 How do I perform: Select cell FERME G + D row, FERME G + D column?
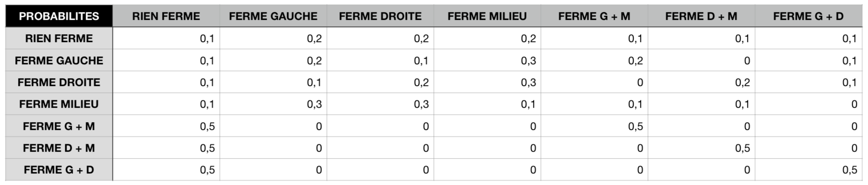point(809,170)
